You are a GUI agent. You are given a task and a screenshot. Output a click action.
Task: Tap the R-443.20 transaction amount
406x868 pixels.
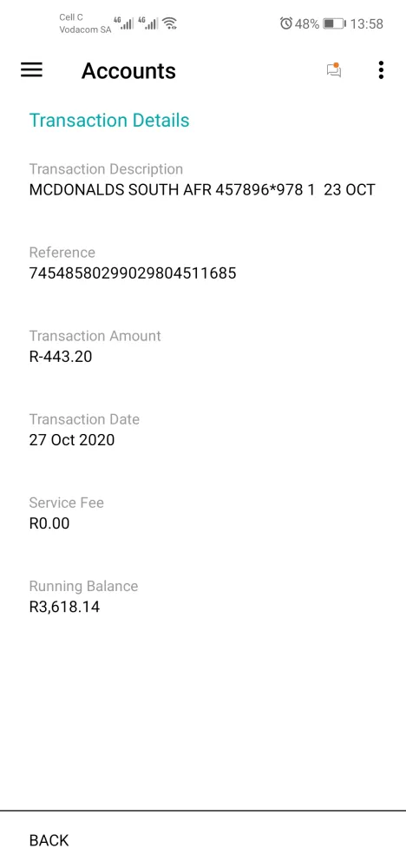pyautogui.click(x=60, y=357)
